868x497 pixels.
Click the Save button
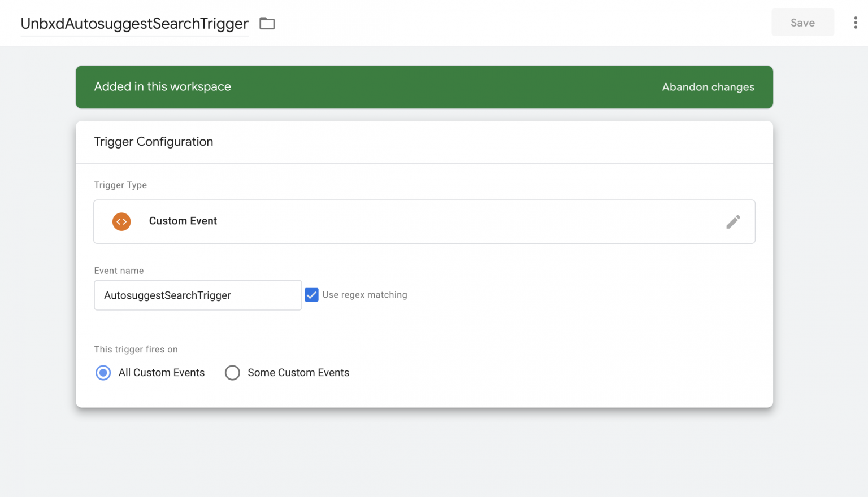802,23
